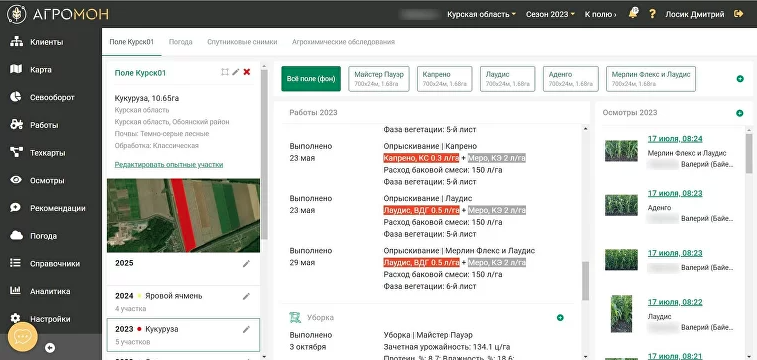Open Рекомендации chat icon
This screenshot has height=360, width=757.
point(16,208)
